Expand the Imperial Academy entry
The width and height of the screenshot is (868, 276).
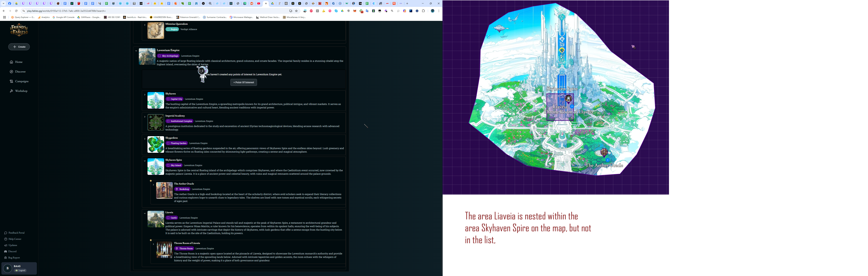point(145,117)
